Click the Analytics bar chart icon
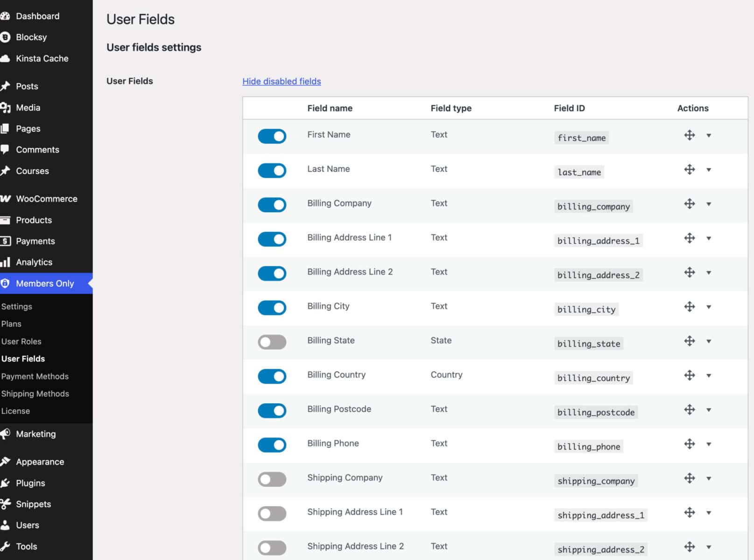 coord(5,262)
